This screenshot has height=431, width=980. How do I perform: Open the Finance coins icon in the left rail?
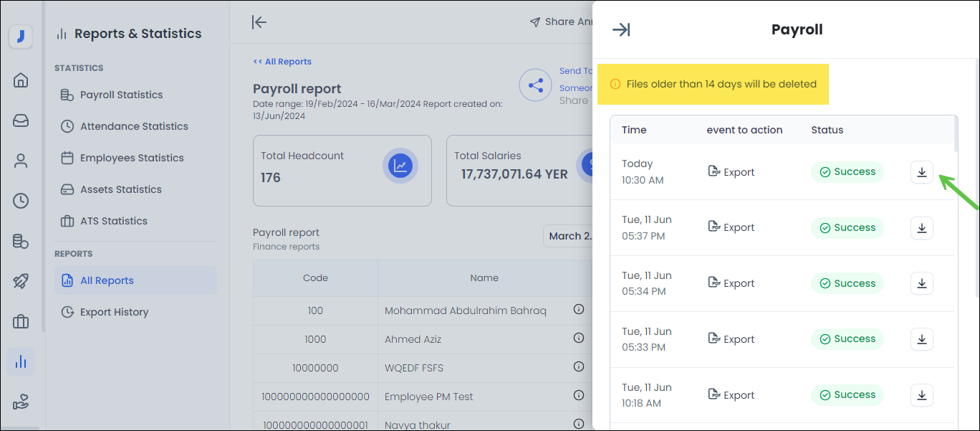click(x=21, y=241)
